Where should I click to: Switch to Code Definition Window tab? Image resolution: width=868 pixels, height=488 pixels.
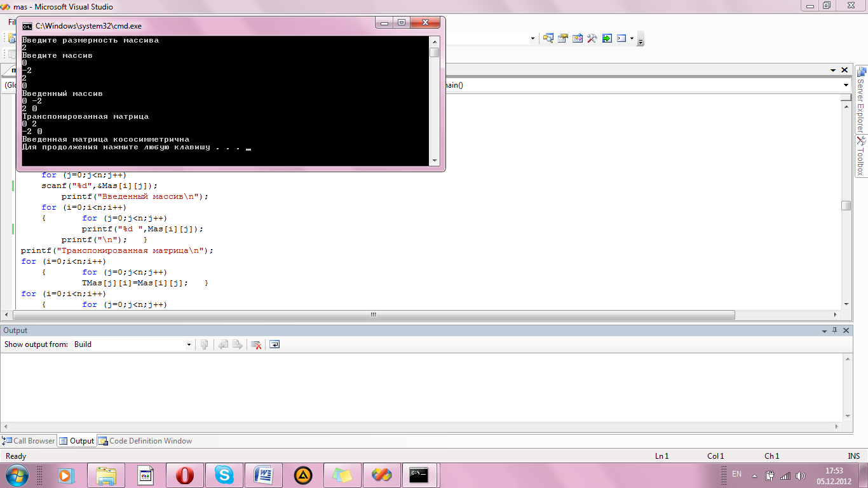145,440
